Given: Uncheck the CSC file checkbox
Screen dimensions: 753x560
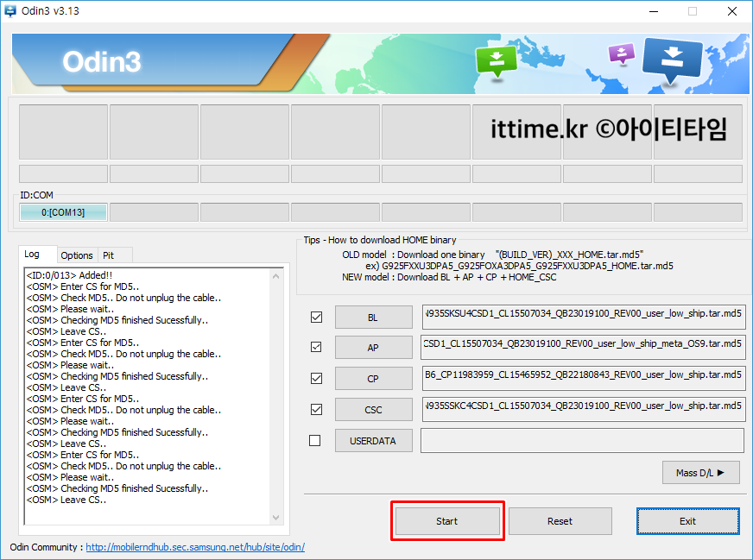Looking at the screenshot, I should pyautogui.click(x=316, y=409).
